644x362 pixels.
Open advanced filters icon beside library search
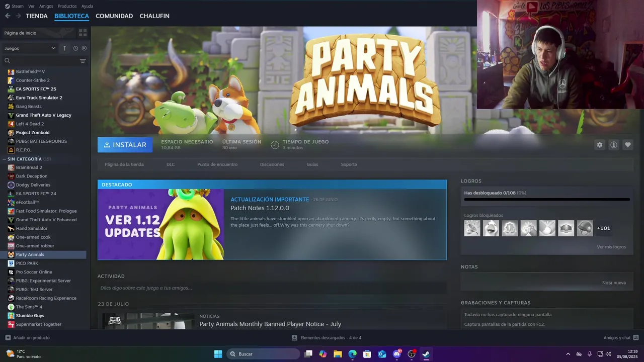click(x=83, y=61)
